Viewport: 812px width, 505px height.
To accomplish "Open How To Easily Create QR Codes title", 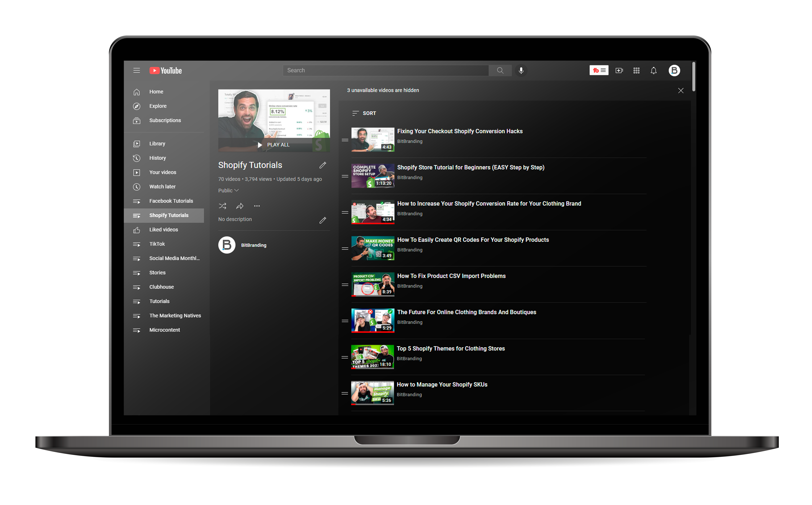I will [x=473, y=240].
